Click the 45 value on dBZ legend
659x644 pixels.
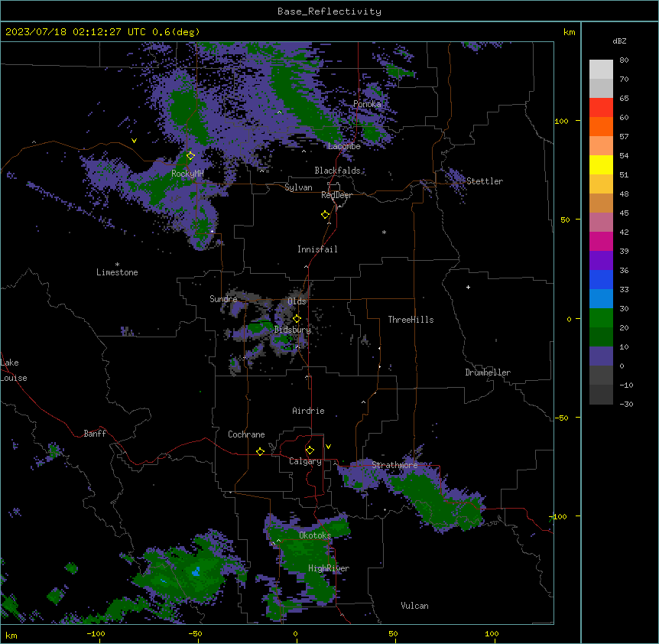624,213
